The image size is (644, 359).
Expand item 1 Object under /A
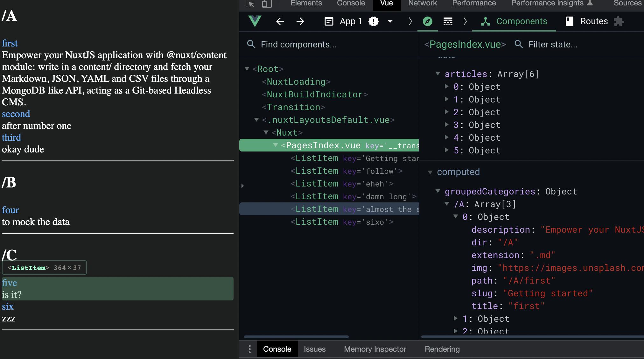tap(456, 318)
